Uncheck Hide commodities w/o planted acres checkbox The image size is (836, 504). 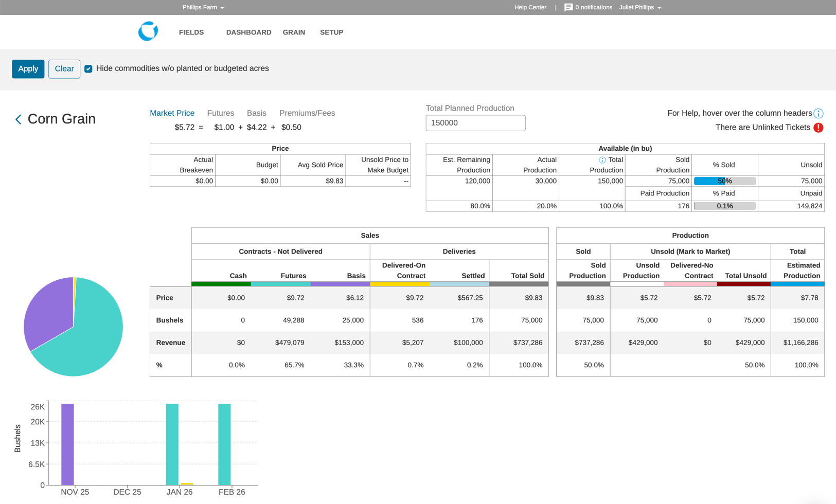[x=88, y=69]
